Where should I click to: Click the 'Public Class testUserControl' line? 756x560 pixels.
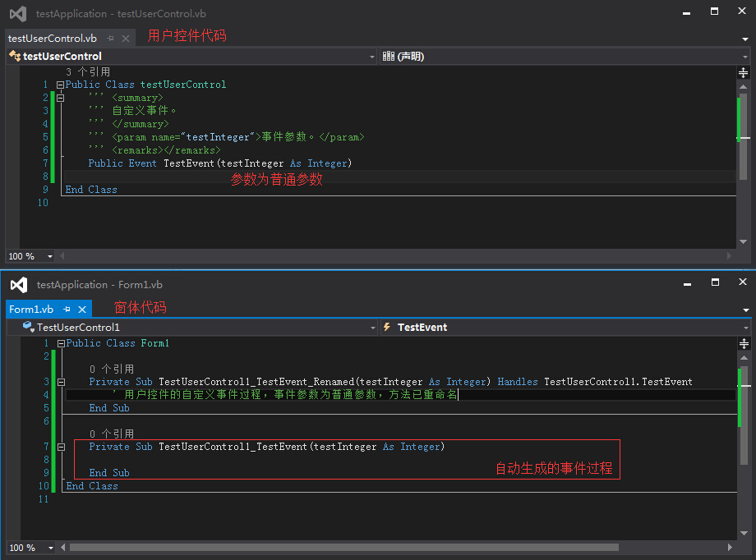[145, 85]
